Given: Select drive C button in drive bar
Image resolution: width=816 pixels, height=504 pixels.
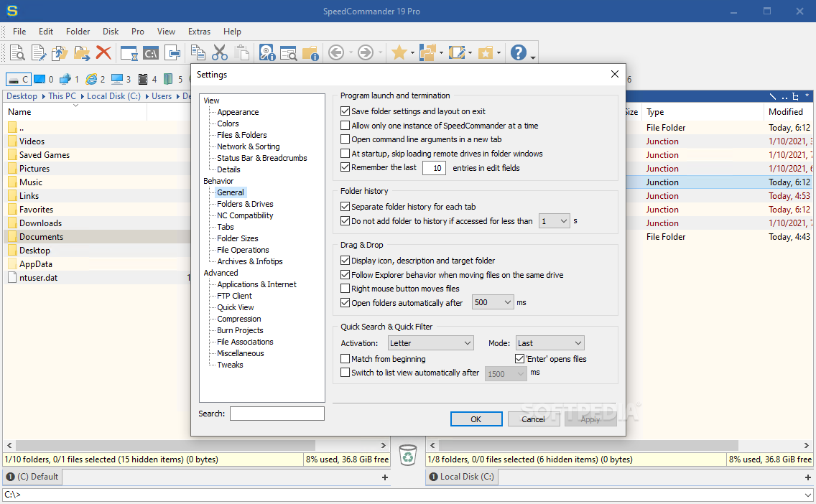Looking at the screenshot, I should pyautogui.click(x=19, y=79).
